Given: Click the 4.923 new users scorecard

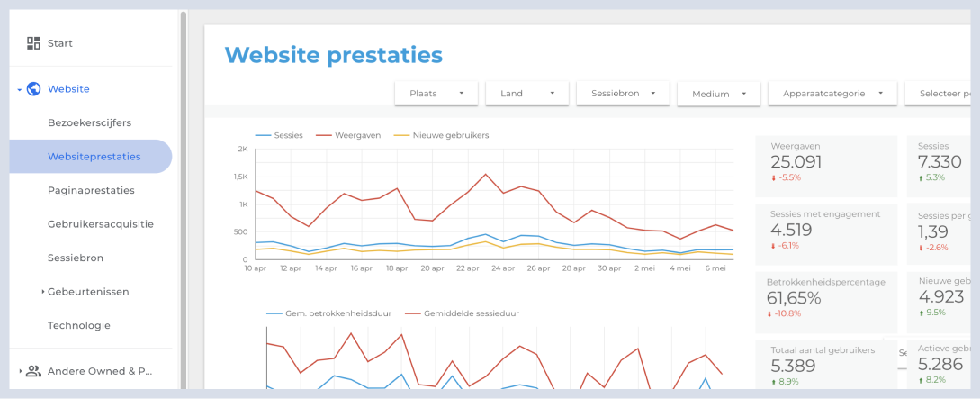Looking at the screenshot, I should (x=939, y=300).
